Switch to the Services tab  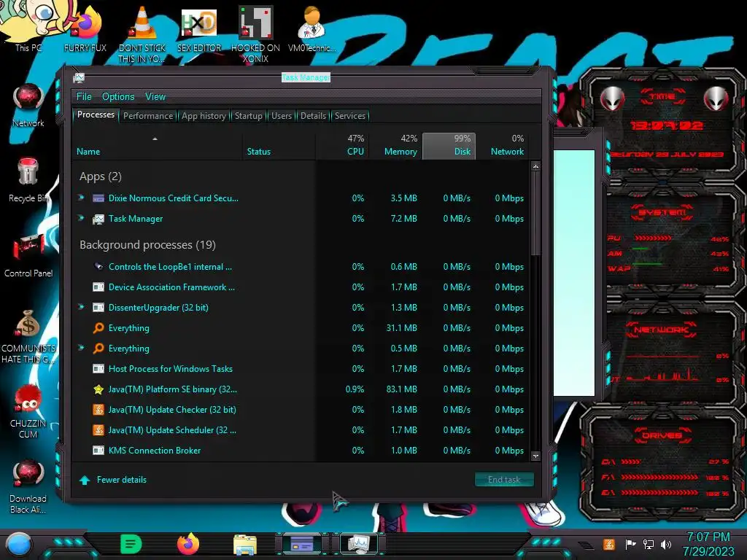coord(350,116)
